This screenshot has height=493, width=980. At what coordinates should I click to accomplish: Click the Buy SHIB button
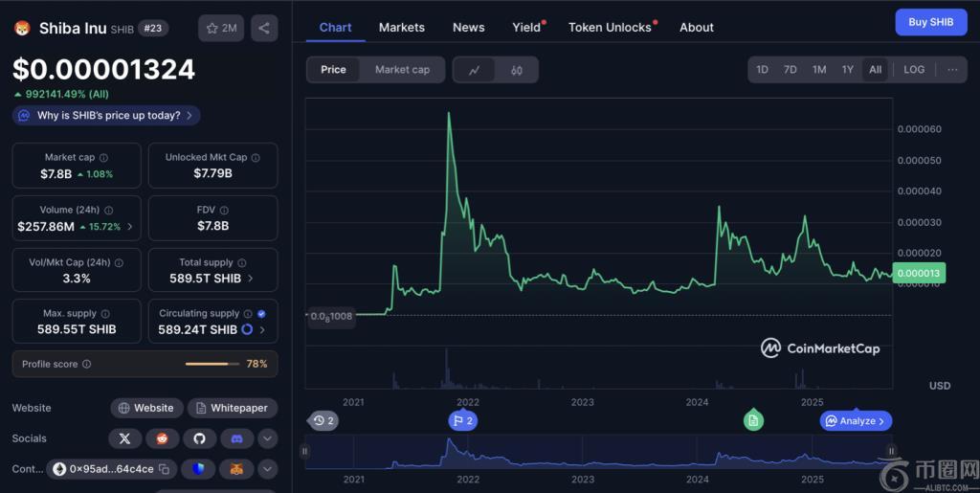(x=930, y=22)
